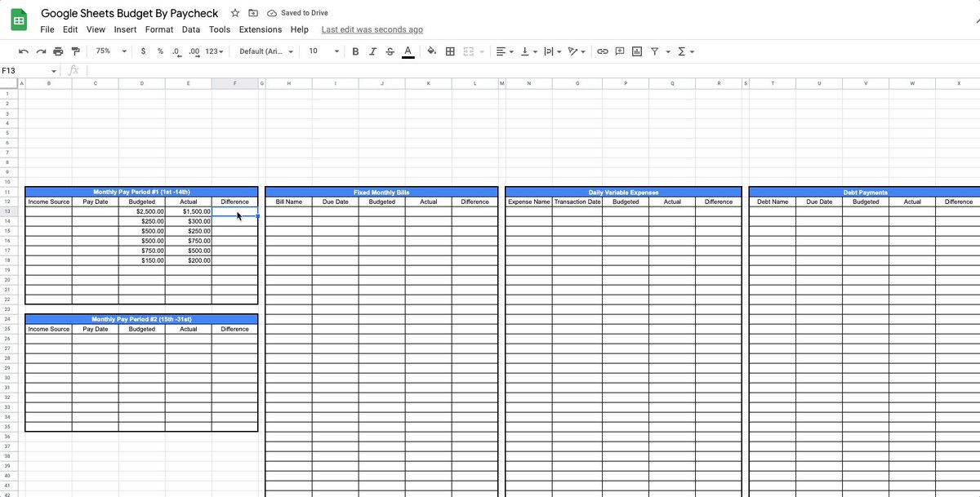Toggle bold formatting
Viewport: 980px width, 497px height.
(x=355, y=51)
